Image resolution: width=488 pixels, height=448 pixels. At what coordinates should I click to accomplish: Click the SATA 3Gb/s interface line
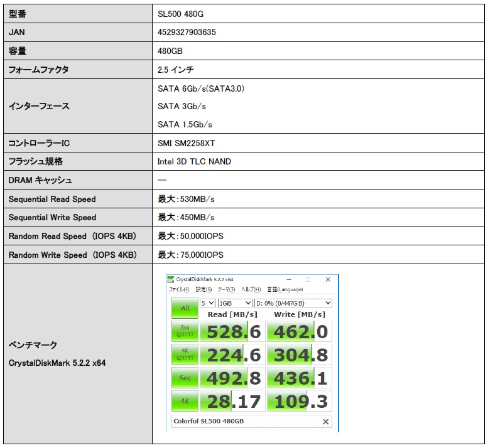[182, 106]
